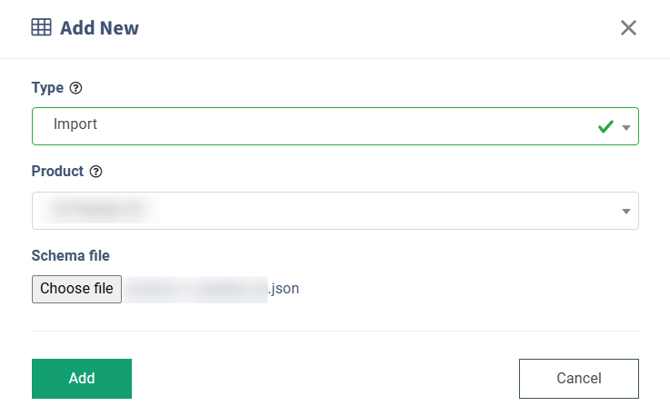670x416 pixels.
Task: Click the blurred value in Product field
Action: [100, 210]
